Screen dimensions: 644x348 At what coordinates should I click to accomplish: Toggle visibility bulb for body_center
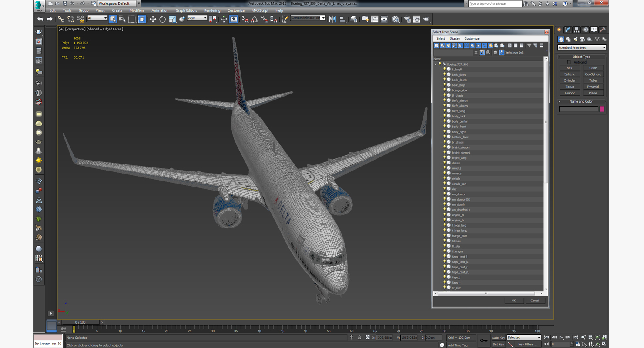click(x=444, y=121)
